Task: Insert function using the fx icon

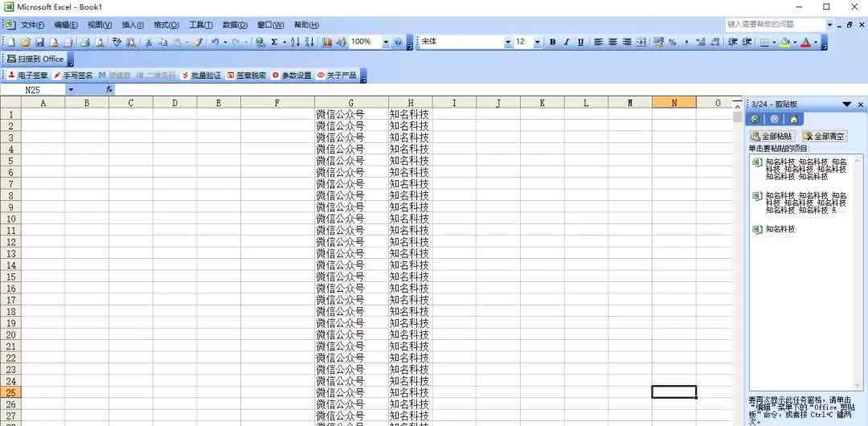Action: pyautogui.click(x=109, y=89)
